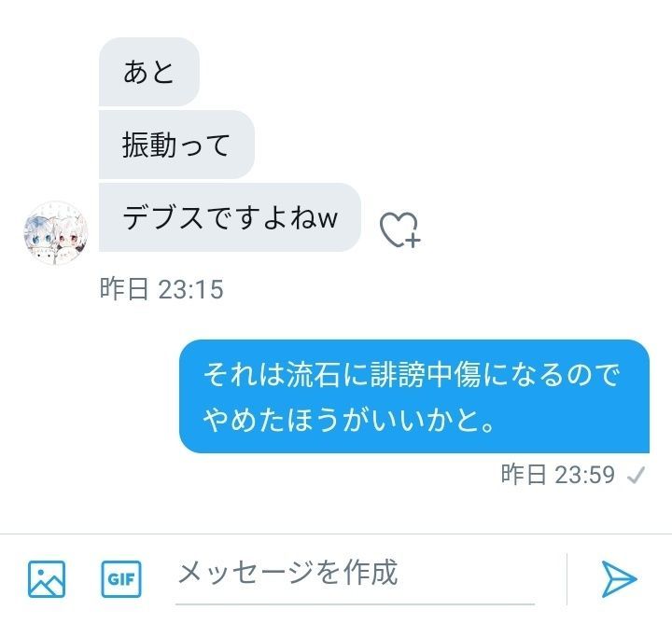
Task: Open the image attachment picker icon
Action: [47, 579]
